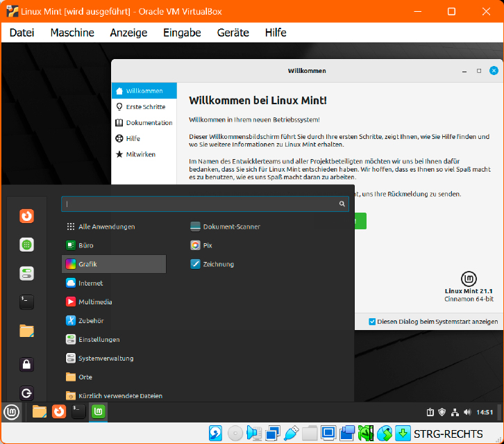Screen dimensions: 504x444
Task: Open Mitwirken section in welcome sidebar
Action: pos(144,154)
